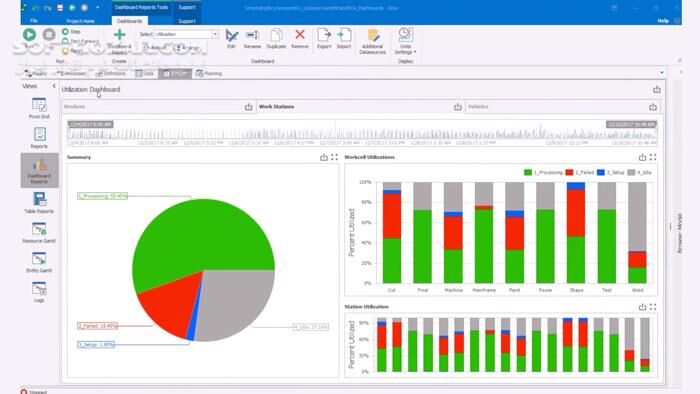Open the File menu

pyautogui.click(x=33, y=21)
